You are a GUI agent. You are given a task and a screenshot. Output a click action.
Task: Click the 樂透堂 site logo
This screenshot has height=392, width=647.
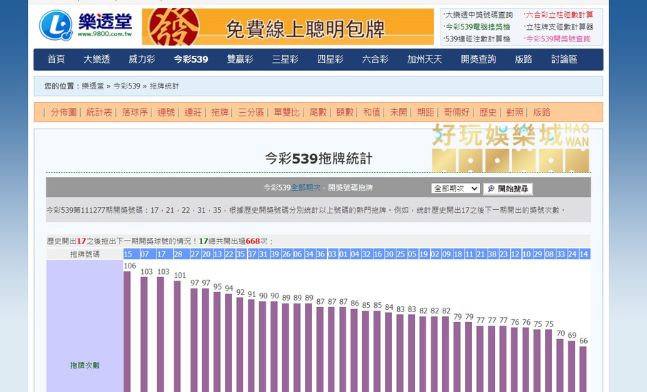85,26
